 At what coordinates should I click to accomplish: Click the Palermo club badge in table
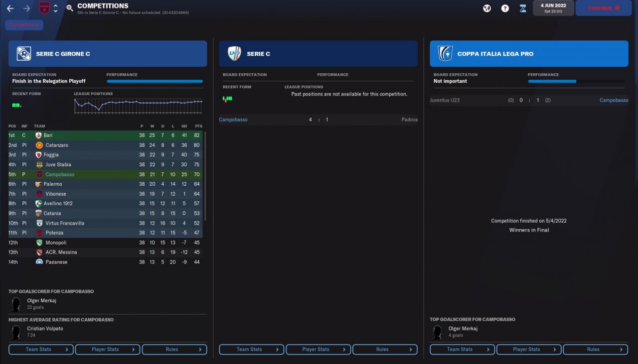39,184
